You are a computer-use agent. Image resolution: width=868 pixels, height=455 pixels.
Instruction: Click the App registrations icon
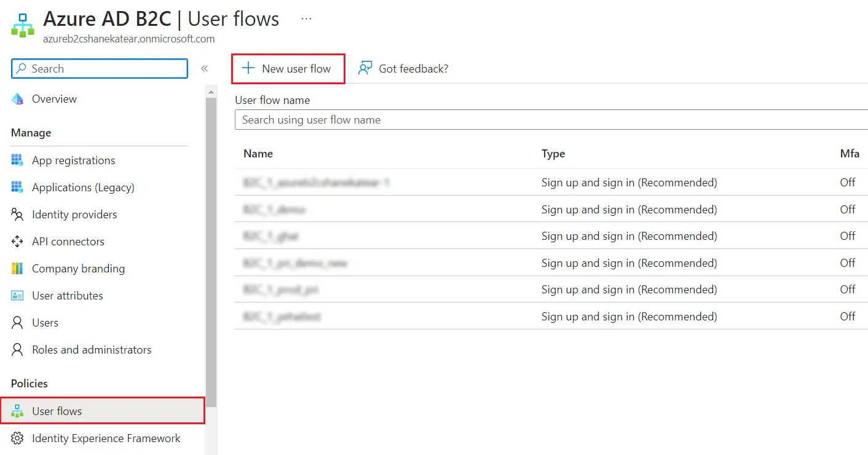point(17,160)
